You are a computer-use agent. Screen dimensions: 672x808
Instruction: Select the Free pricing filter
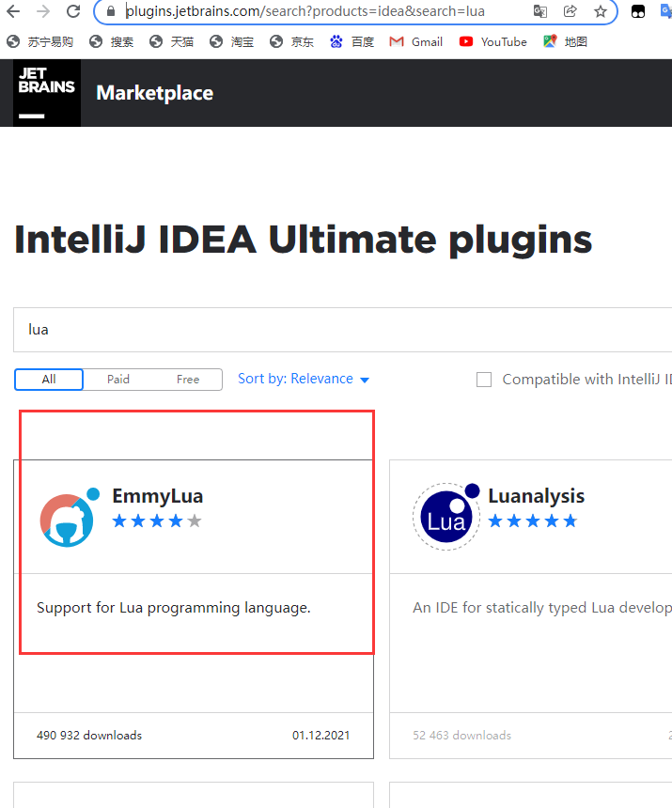188,380
